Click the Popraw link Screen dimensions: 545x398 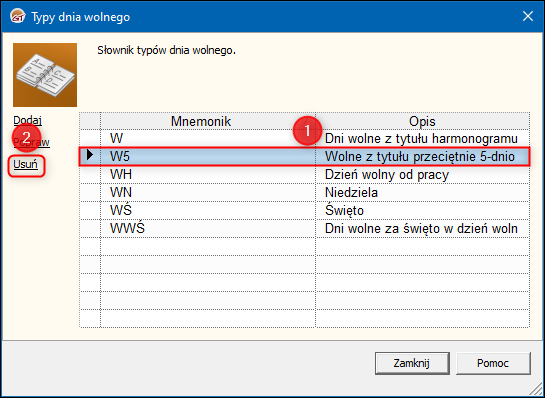pos(31,142)
